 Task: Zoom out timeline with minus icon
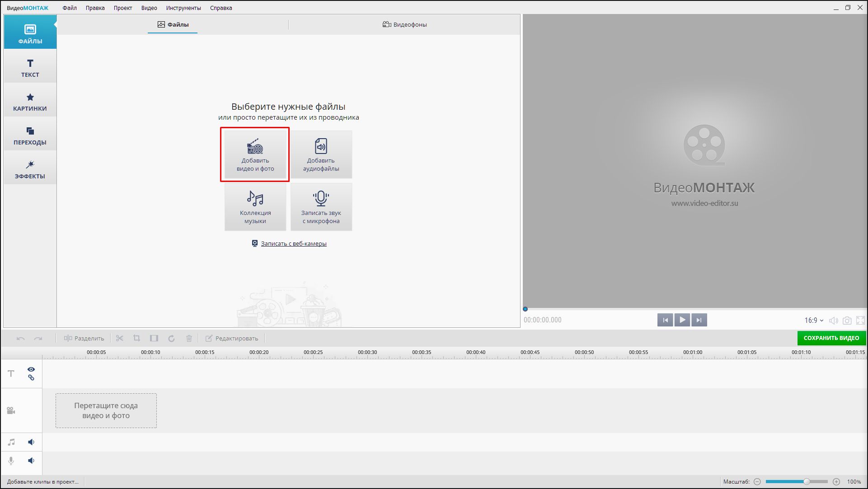[757, 482]
